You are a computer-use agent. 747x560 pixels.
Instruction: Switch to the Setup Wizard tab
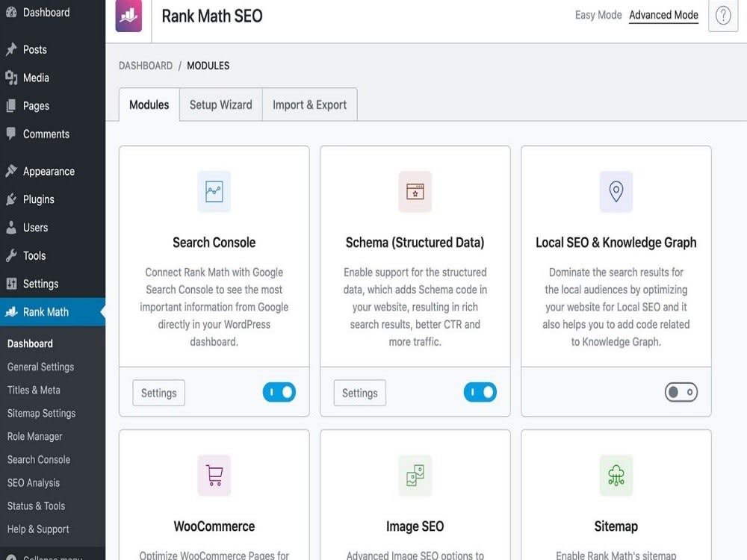[221, 105]
